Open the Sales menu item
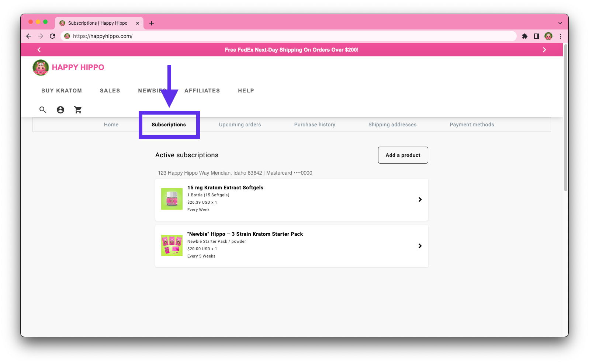This screenshot has height=364, width=589. (x=110, y=91)
